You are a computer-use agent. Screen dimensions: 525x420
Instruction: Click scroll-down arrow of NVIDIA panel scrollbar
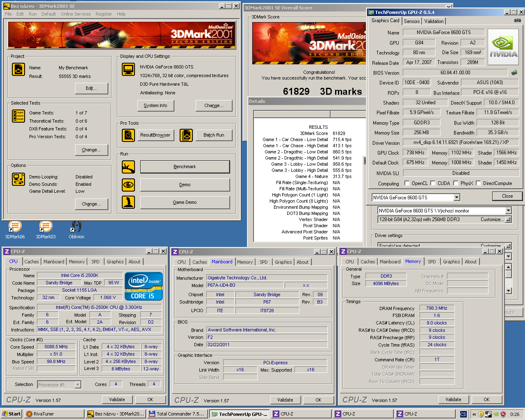pyautogui.click(x=508, y=291)
